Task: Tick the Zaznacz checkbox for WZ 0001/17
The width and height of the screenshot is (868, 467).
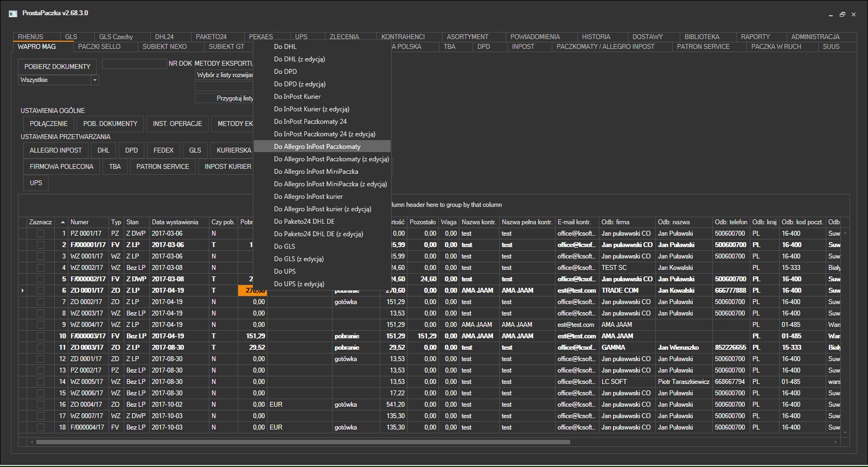Action: (40, 256)
